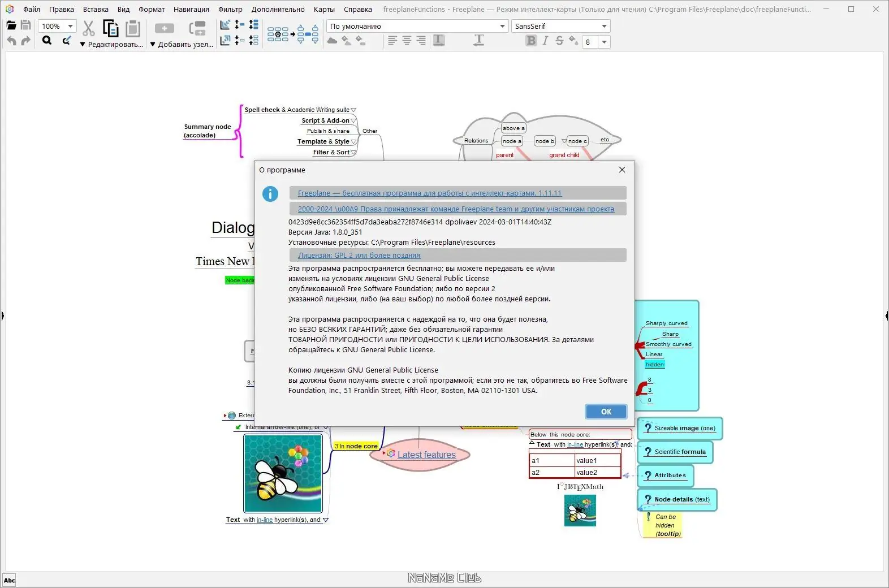This screenshot has width=889, height=588.
Task: Click the Latest features node link
Action: 426,455
